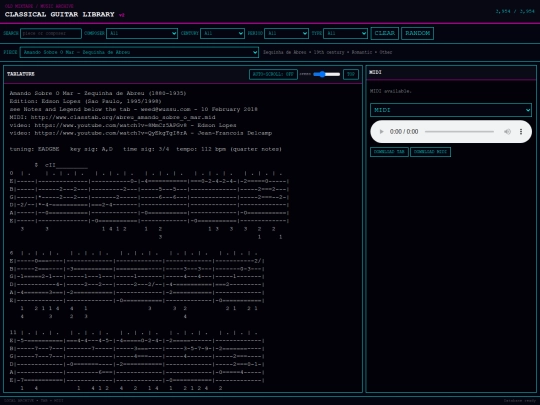This screenshot has width=540, height=405.
Task: Expand the Piece selection dropdown
Action: pyautogui.click(x=139, y=52)
